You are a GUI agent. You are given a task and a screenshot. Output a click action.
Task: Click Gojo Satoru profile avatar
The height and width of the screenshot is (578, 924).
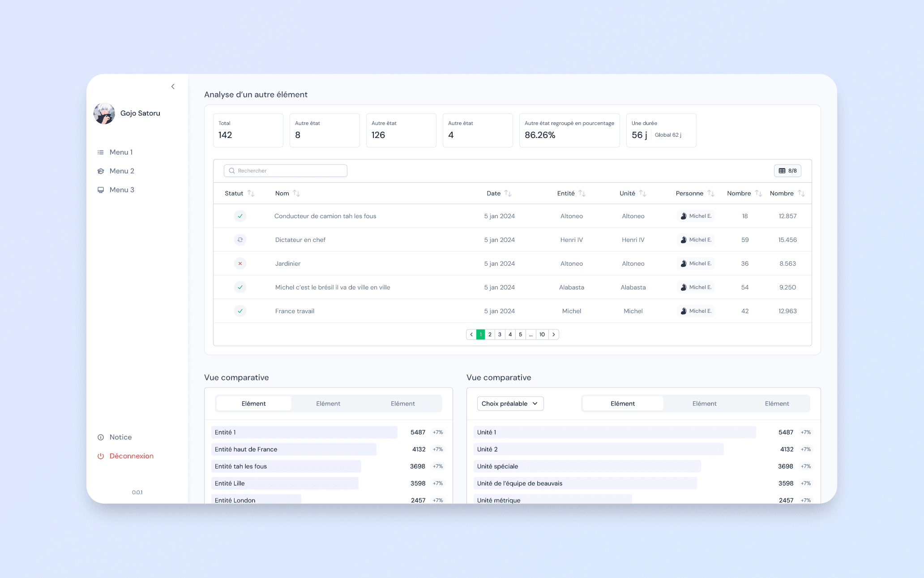[x=104, y=113]
